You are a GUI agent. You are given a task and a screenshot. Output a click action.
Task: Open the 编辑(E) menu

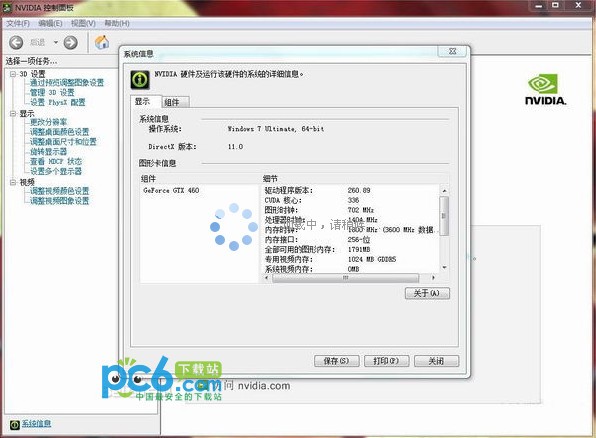[x=50, y=24]
